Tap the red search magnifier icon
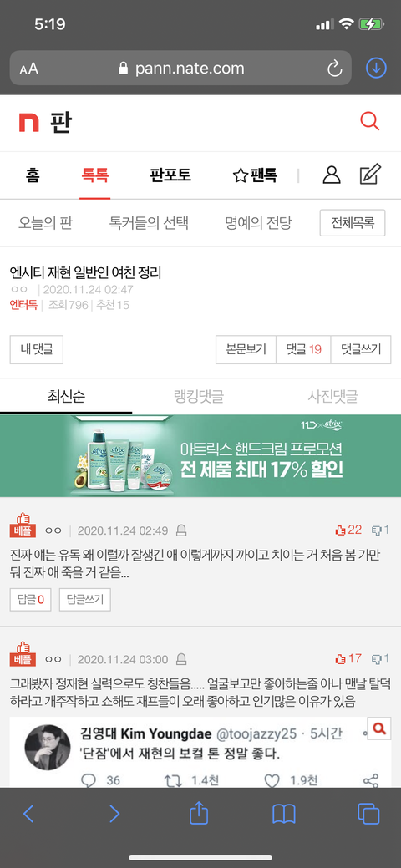 point(369,120)
